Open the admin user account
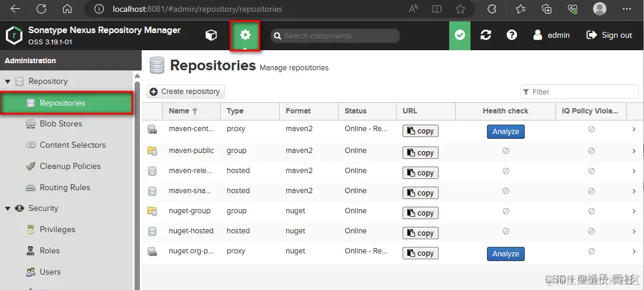The image size is (644, 290). pyautogui.click(x=551, y=35)
